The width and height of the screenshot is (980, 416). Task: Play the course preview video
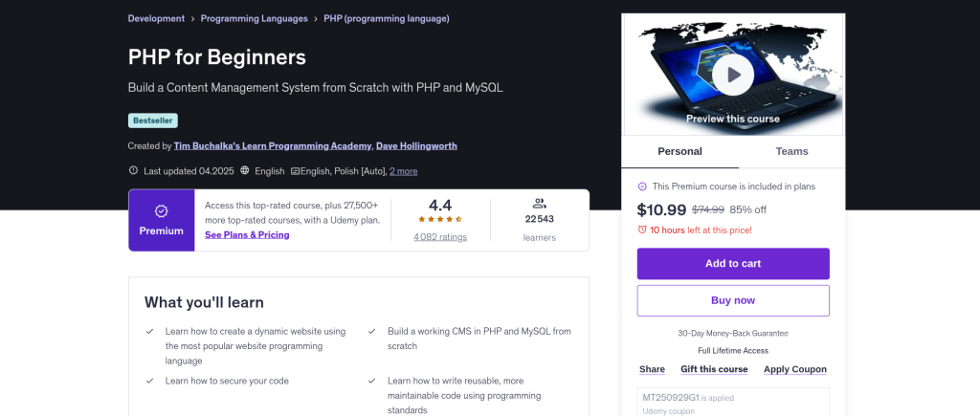pyautogui.click(x=733, y=75)
